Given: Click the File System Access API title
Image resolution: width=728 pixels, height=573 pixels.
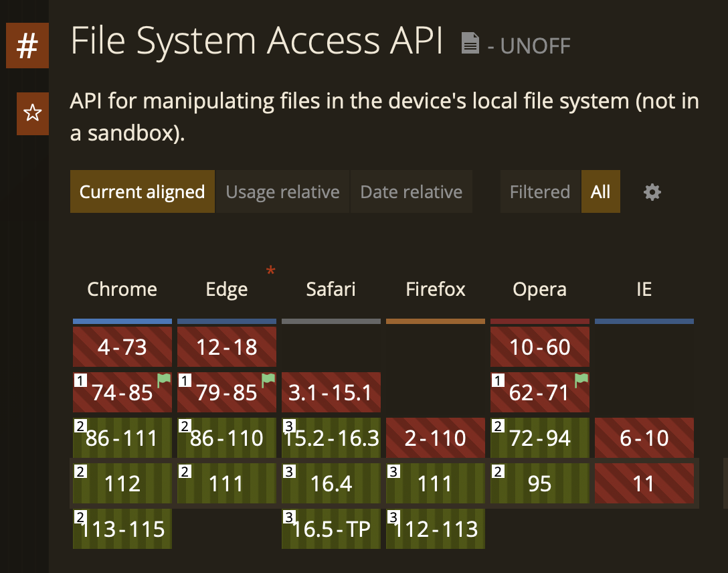Looking at the screenshot, I should 257,41.
